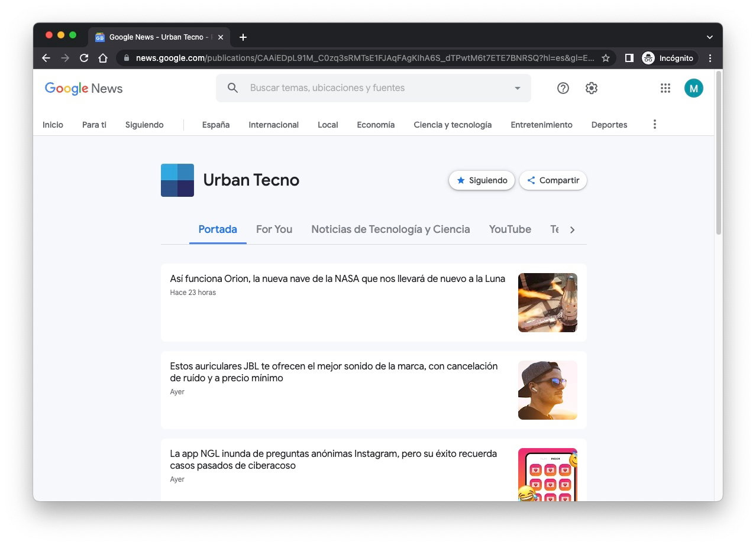756x545 pixels.
Task: Click the site security padlock icon
Action: [x=125, y=58]
